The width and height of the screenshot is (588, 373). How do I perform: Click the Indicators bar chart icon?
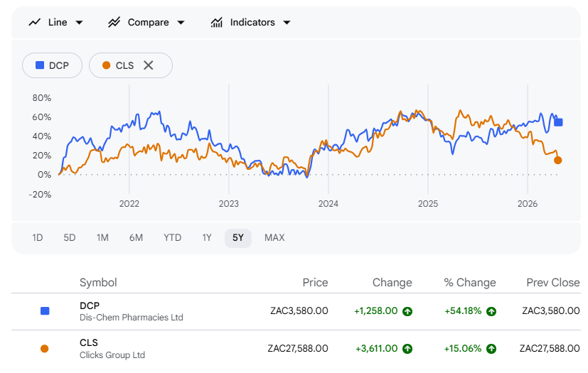[217, 22]
